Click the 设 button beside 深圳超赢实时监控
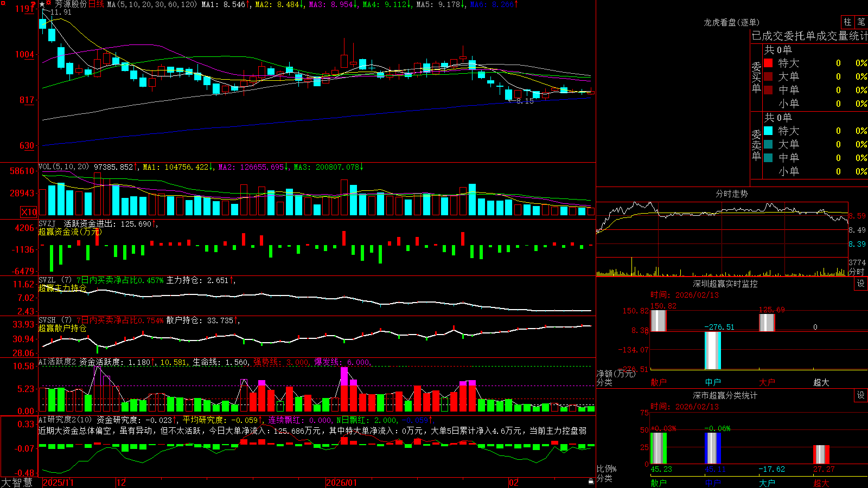 (861, 284)
